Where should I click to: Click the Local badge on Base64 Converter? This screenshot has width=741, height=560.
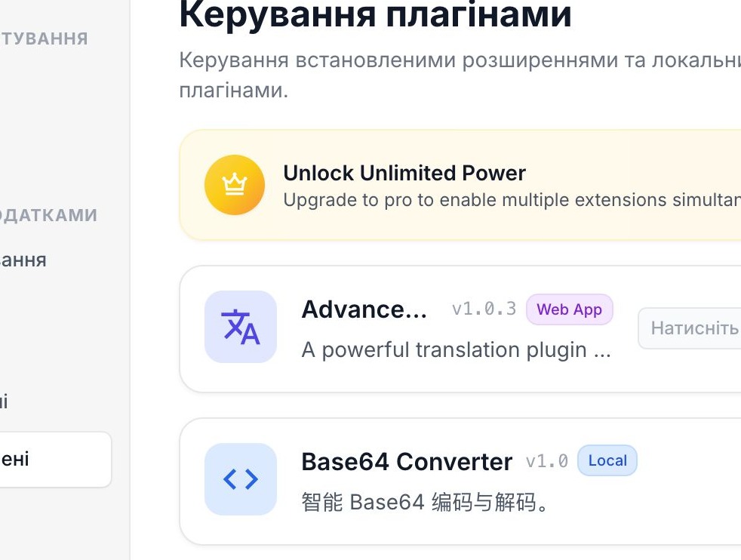(x=607, y=460)
